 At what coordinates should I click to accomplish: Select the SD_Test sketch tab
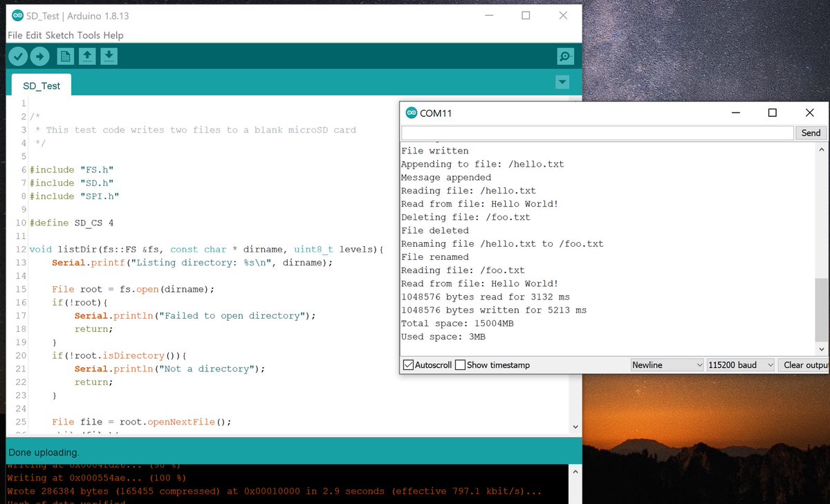tap(41, 86)
